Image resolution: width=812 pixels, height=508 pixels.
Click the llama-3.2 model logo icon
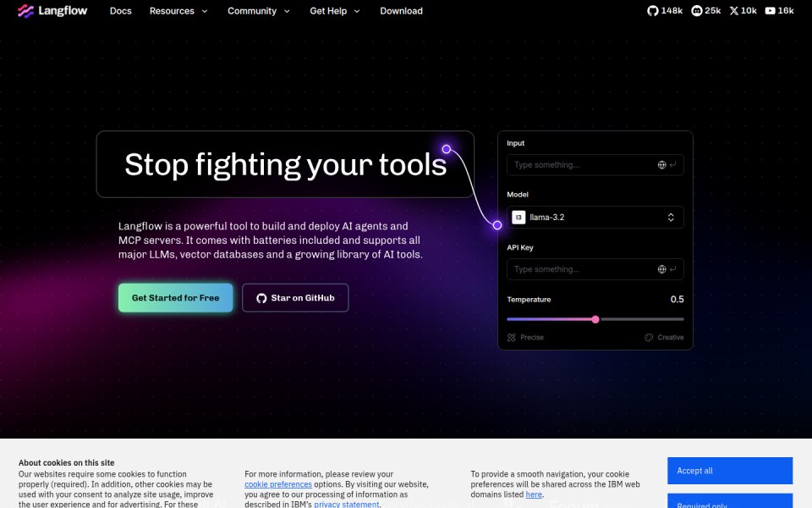pyautogui.click(x=518, y=218)
